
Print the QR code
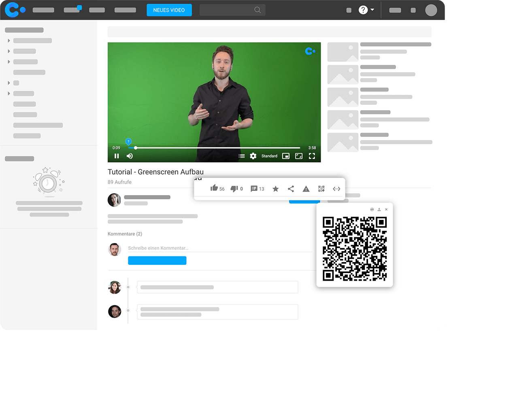coord(372,209)
